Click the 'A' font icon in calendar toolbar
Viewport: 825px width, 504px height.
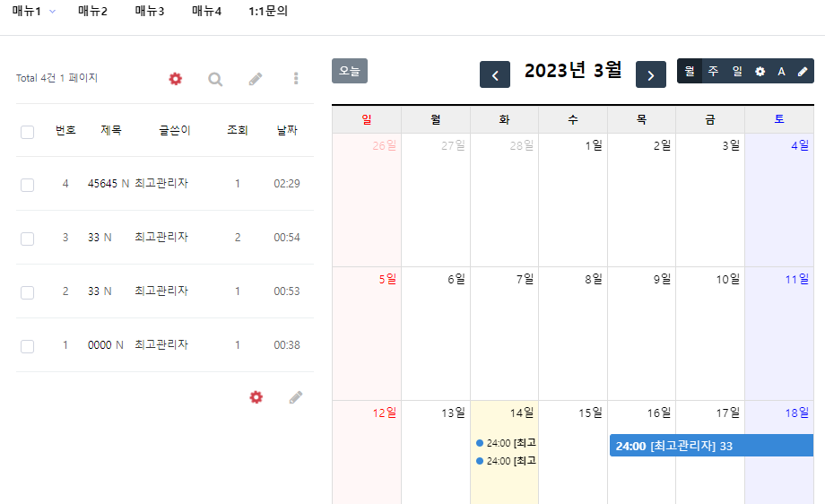[x=781, y=72]
